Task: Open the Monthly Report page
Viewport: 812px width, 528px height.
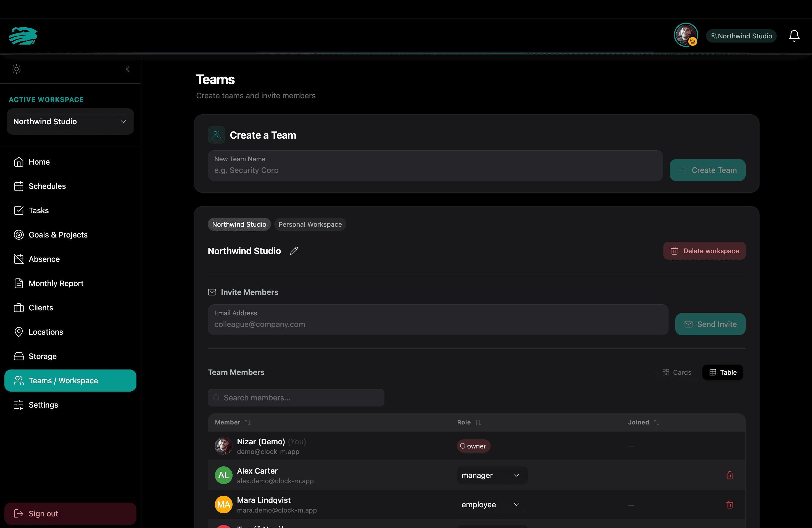Action: (70, 283)
